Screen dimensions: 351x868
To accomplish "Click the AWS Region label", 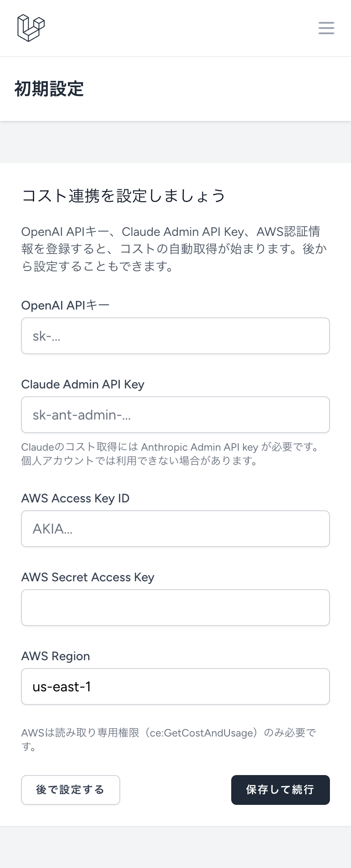I will [x=56, y=656].
